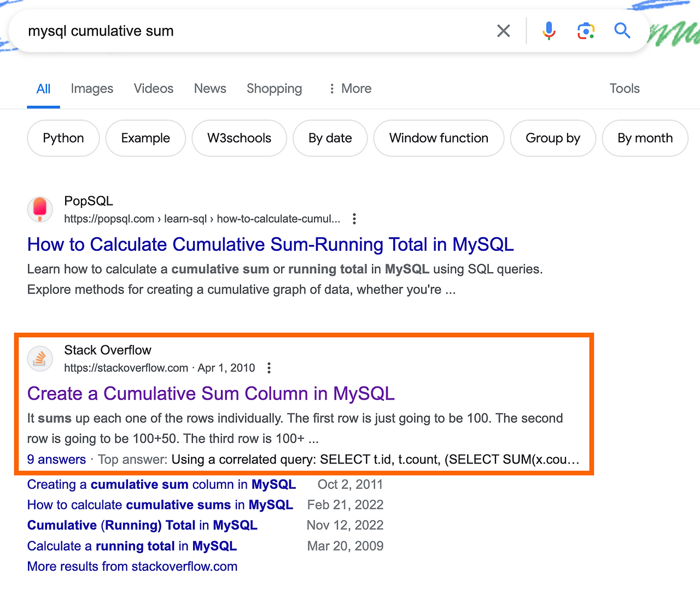Screen dimensions: 700x592
Task: Filter results with the Example chip
Action: (x=145, y=138)
